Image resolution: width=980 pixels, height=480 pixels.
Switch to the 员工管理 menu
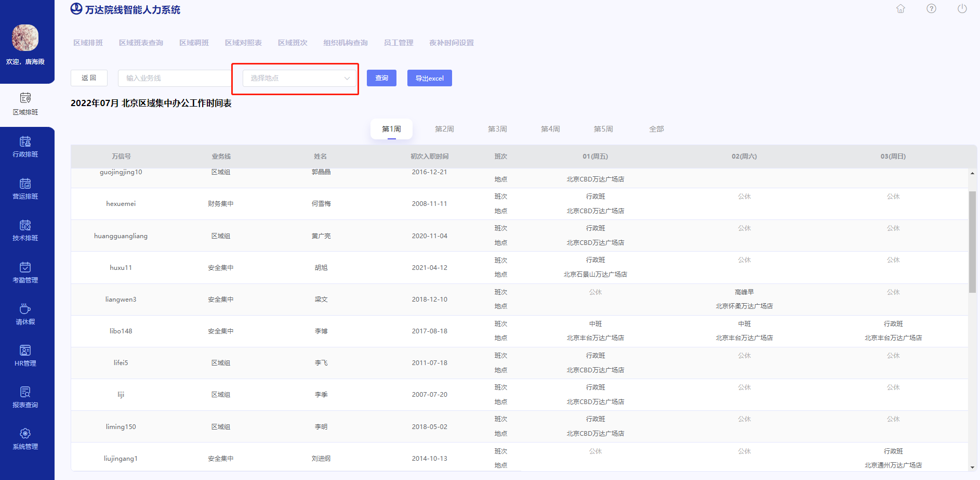click(x=399, y=43)
